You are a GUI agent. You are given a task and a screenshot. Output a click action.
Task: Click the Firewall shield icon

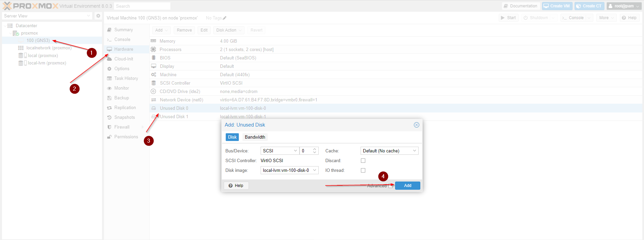click(x=109, y=127)
